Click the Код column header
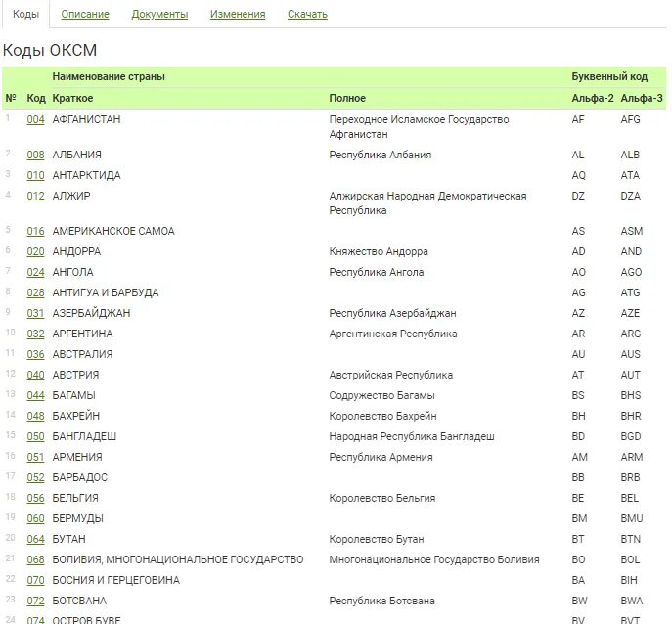Screen dimensions: 672x624 click(x=36, y=98)
